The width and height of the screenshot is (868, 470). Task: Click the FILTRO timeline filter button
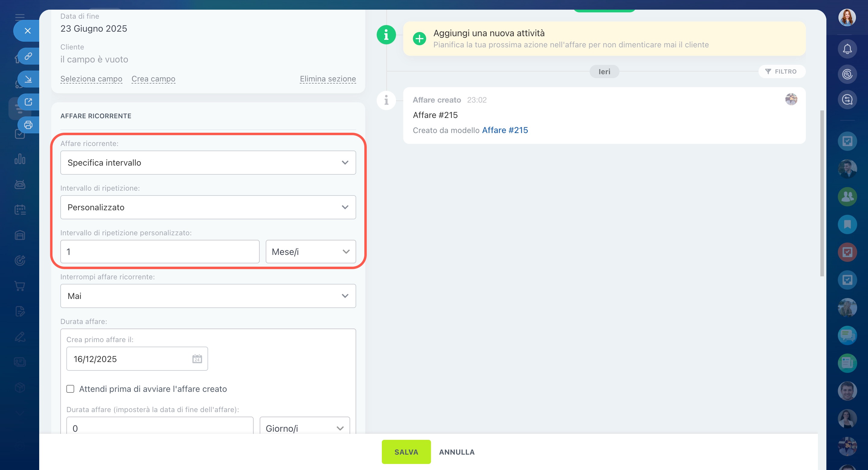click(x=781, y=71)
